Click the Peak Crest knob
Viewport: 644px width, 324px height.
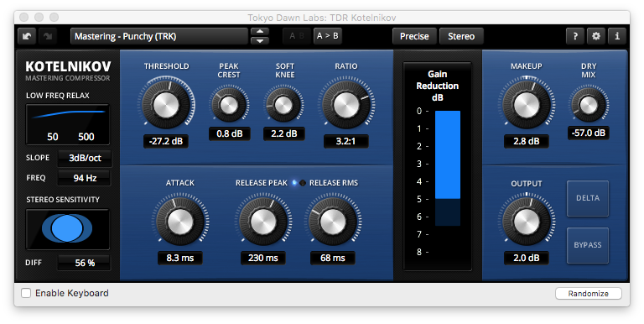point(229,105)
